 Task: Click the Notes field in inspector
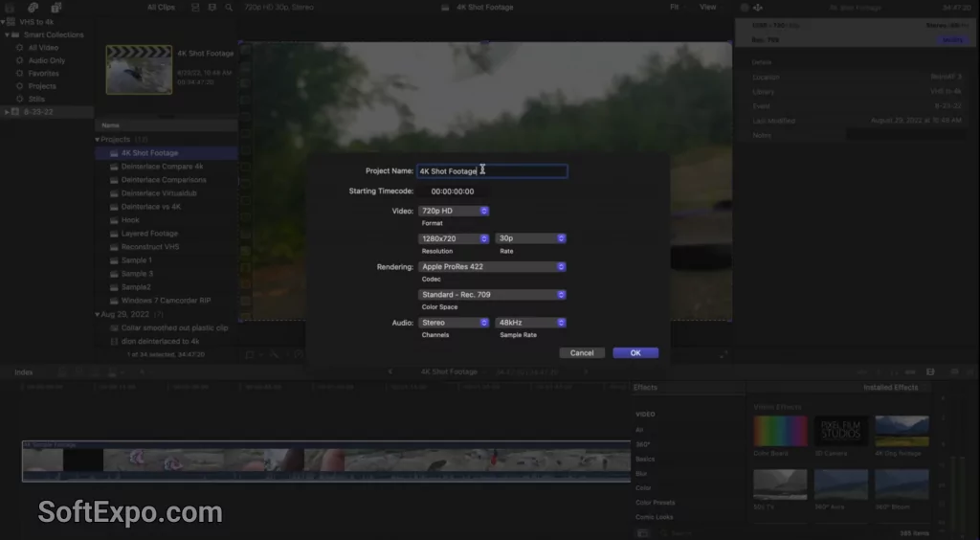click(x=906, y=135)
